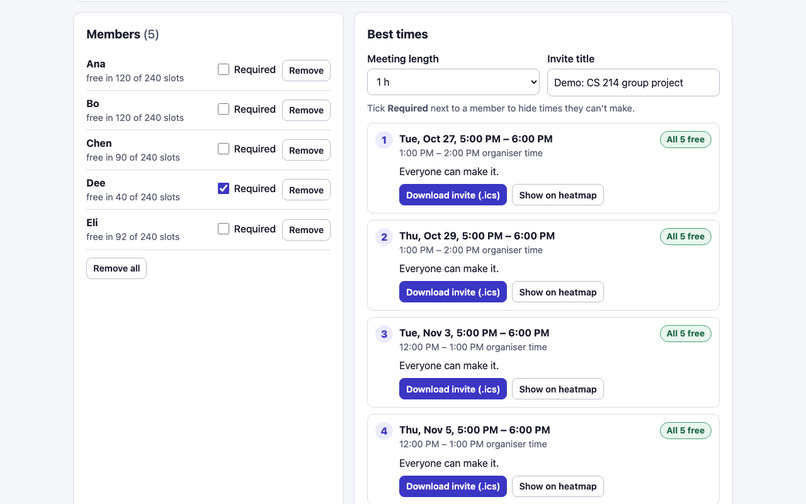Image resolution: width=806 pixels, height=504 pixels.
Task: Click text 'free in 40 of 240 slots'
Action: [x=133, y=197]
